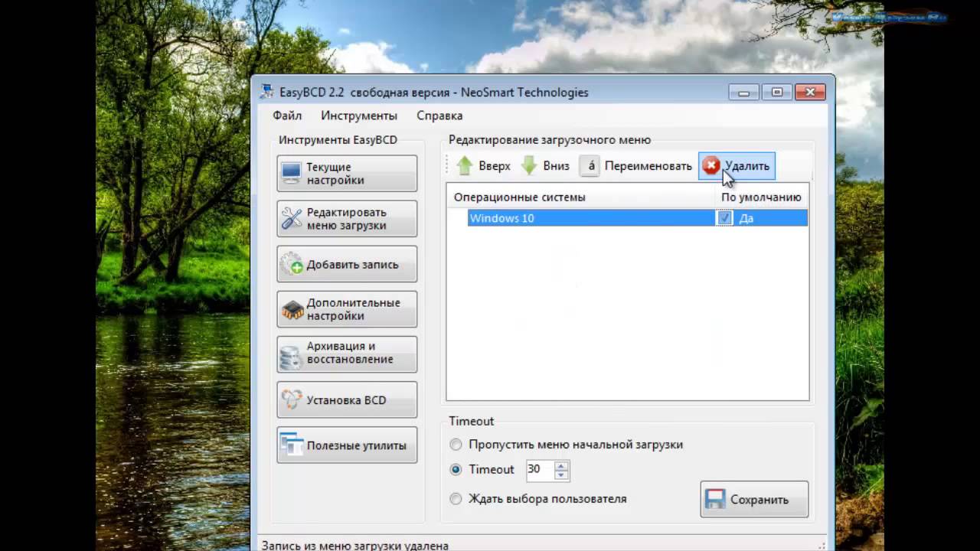
Task: Open the Файл menu
Action: click(x=287, y=116)
